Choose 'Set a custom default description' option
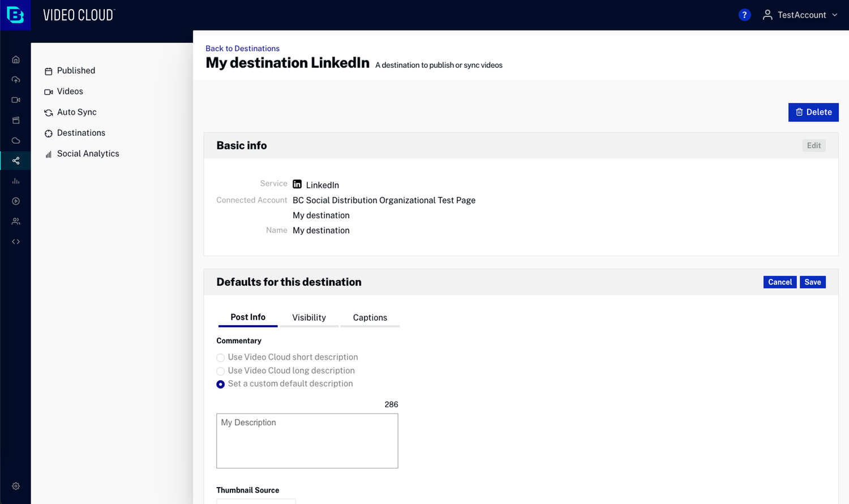This screenshot has width=849, height=504. click(x=221, y=384)
